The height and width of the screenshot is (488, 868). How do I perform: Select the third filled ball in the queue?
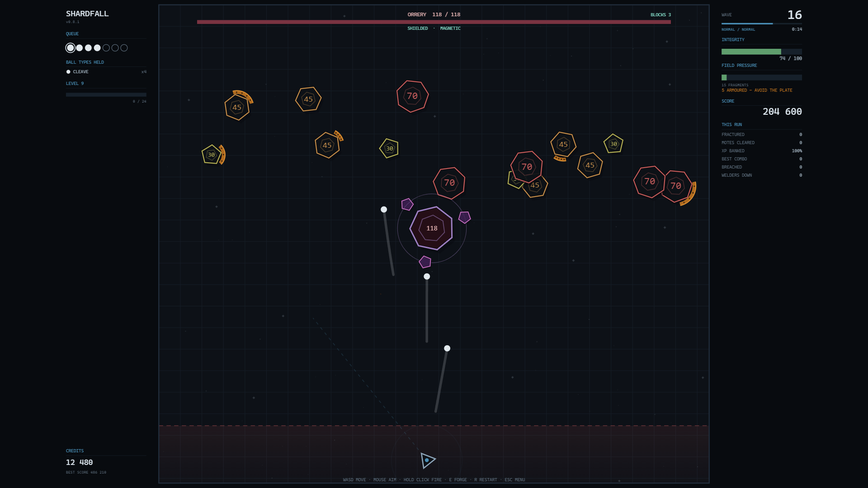pos(88,48)
